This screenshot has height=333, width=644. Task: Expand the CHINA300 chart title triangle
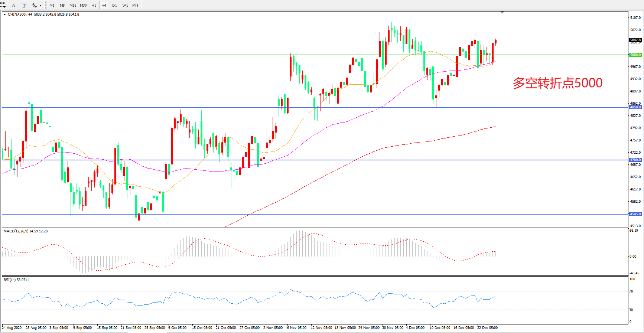4,14
